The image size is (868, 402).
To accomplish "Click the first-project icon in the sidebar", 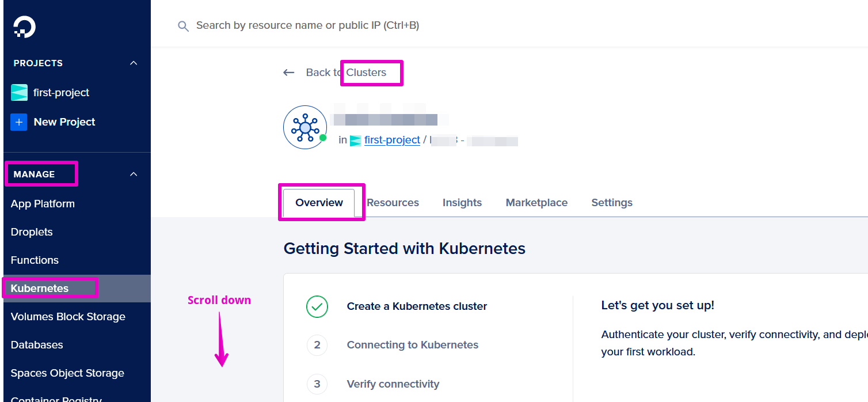I will pyautogui.click(x=20, y=92).
